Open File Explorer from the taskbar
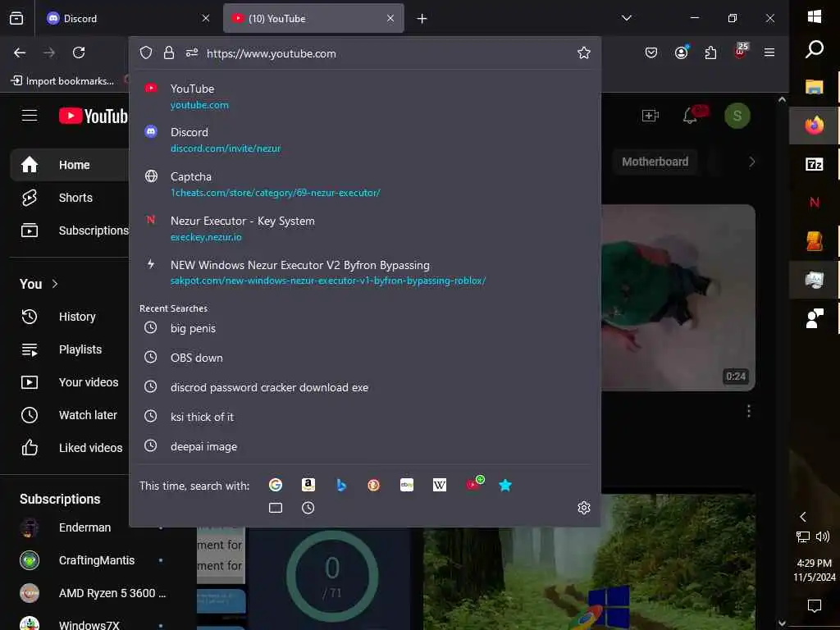This screenshot has height=630, width=840. click(x=815, y=87)
